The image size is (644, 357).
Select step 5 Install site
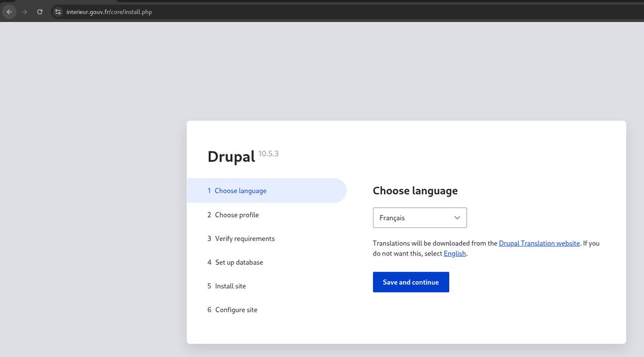(226, 286)
